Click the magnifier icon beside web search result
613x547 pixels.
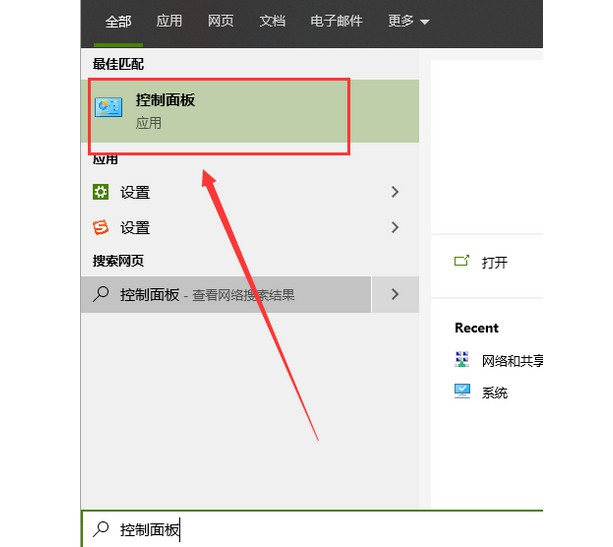[x=101, y=294]
